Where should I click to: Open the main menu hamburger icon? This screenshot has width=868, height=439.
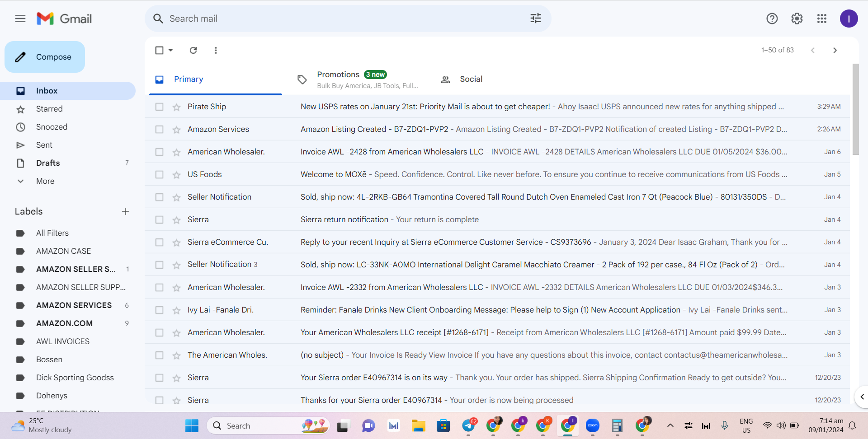pos(20,19)
